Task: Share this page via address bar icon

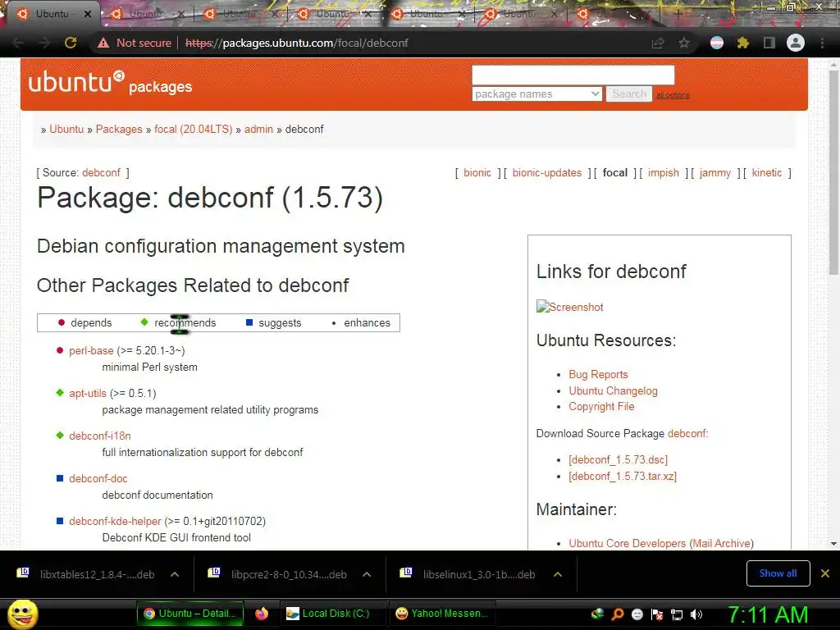Action: click(x=657, y=43)
